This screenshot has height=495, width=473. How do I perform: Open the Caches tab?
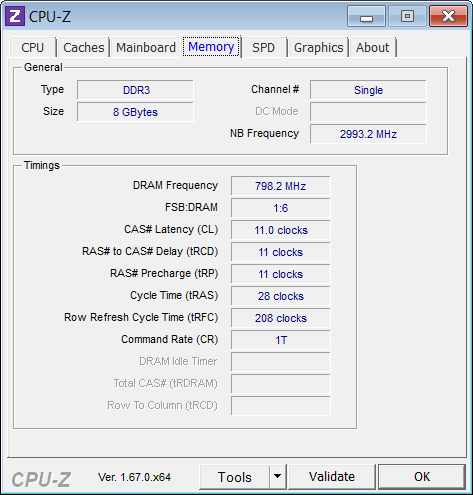[84, 48]
